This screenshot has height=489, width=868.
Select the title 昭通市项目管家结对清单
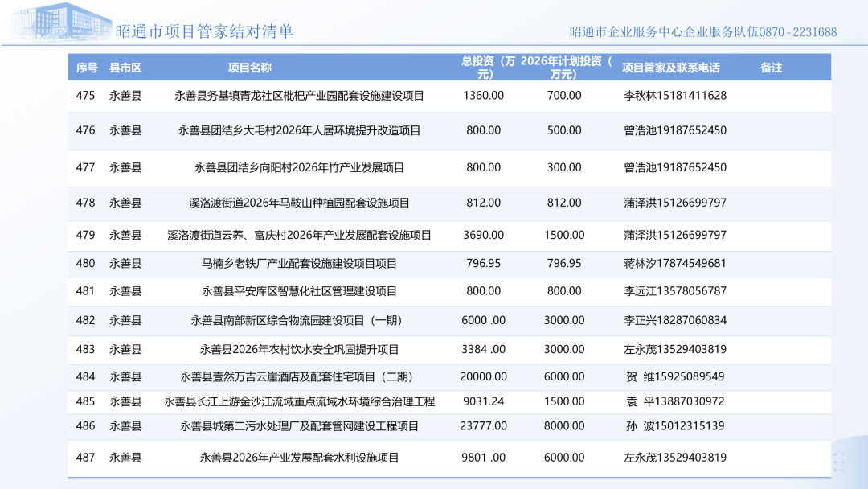(204, 31)
